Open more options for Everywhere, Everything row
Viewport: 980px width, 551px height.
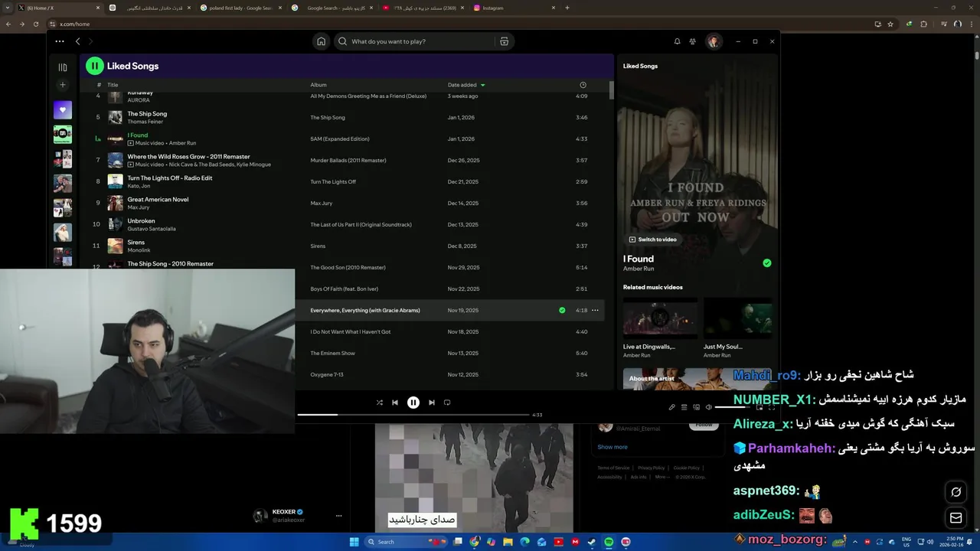click(595, 310)
